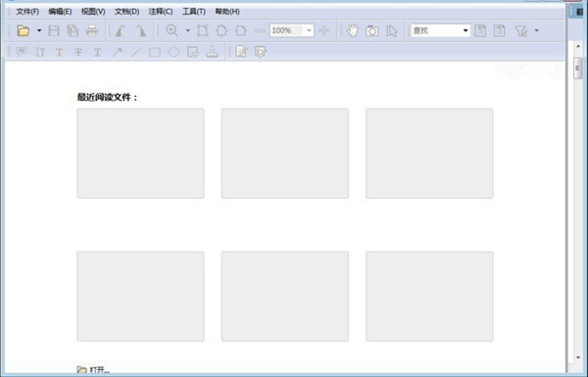Expand the open-file dropdown arrow
Viewport: 588px width, 377px height.
pyautogui.click(x=39, y=30)
